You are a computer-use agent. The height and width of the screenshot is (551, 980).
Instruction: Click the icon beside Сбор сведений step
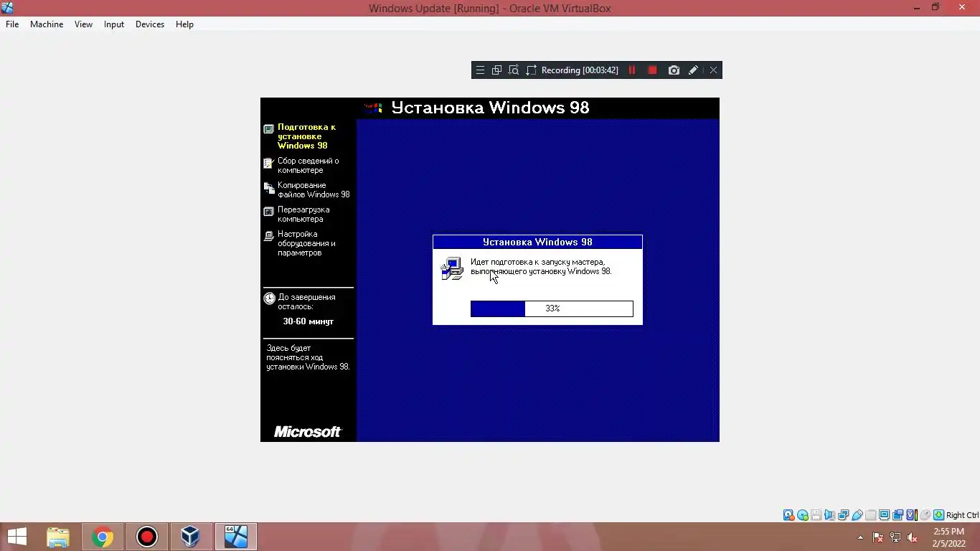tap(268, 164)
